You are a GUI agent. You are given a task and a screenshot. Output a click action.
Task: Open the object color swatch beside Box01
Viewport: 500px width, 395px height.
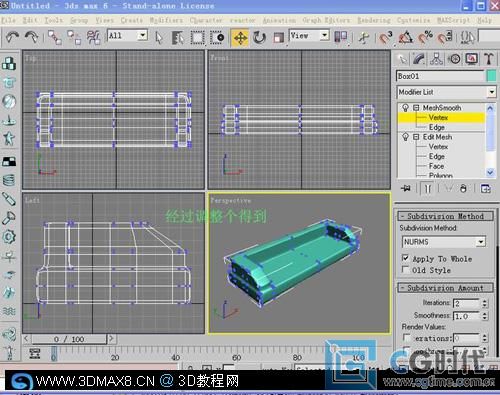491,76
